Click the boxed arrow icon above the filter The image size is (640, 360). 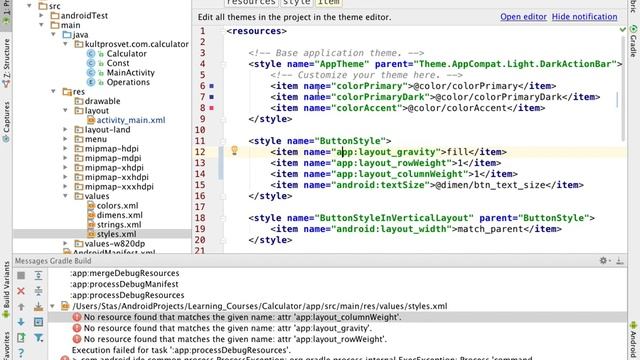point(38,322)
